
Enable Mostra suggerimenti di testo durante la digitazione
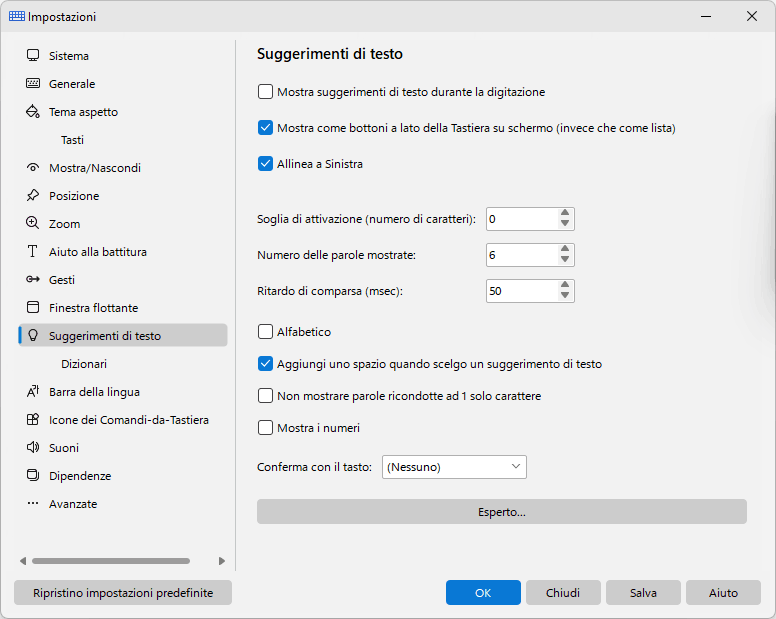pyautogui.click(x=265, y=92)
